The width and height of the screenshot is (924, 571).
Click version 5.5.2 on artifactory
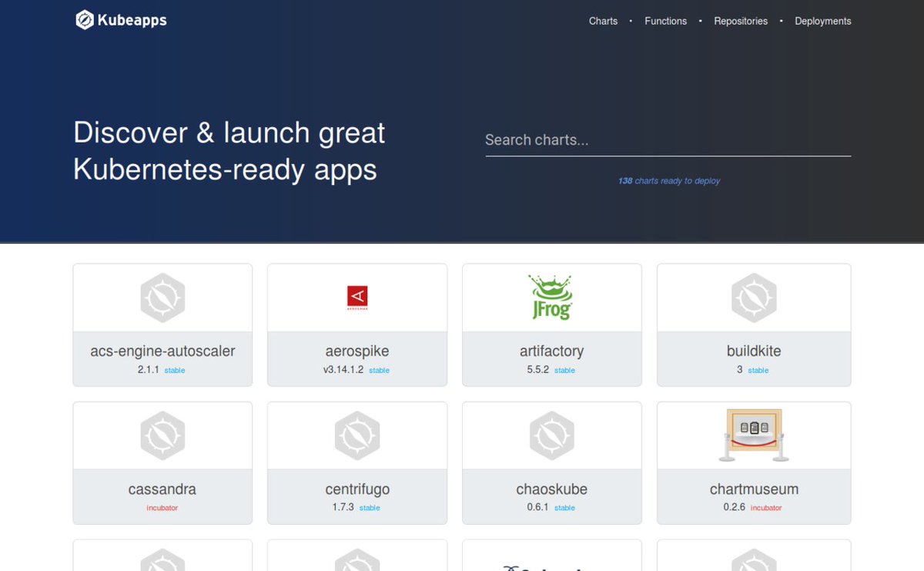coord(538,370)
